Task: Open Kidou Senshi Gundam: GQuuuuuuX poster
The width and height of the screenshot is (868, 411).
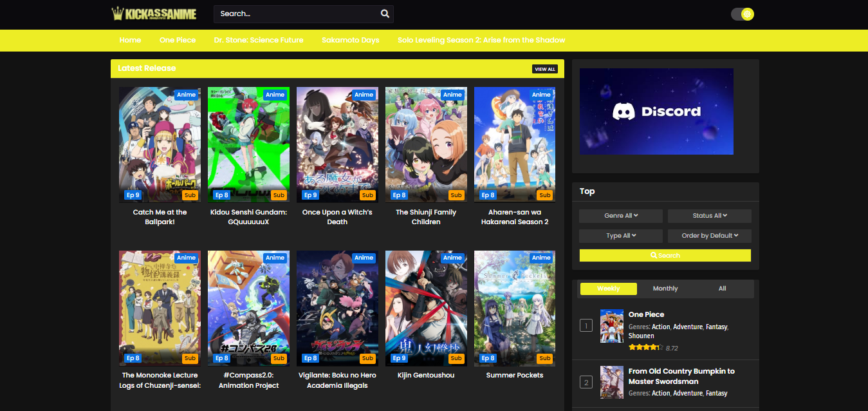Action: pos(248,145)
